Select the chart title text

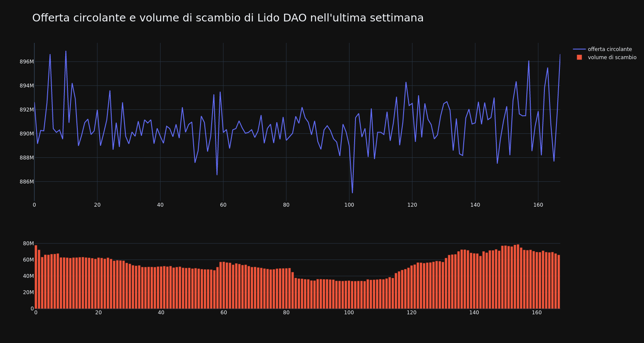tap(228, 18)
